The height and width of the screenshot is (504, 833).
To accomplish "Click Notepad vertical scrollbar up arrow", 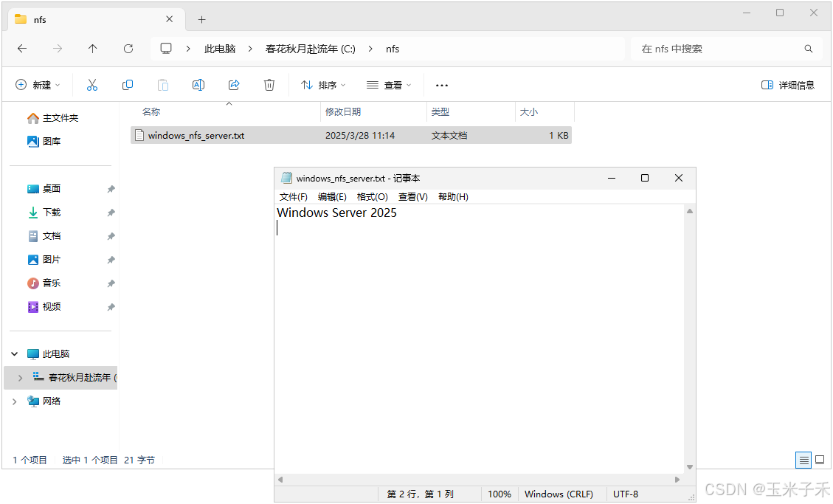I will click(x=690, y=211).
